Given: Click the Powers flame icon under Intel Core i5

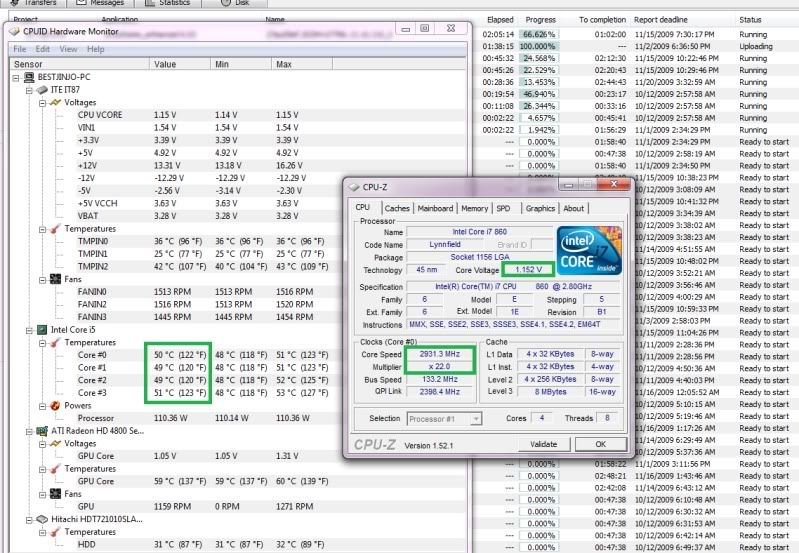Looking at the screenshot, I should 56,406.
